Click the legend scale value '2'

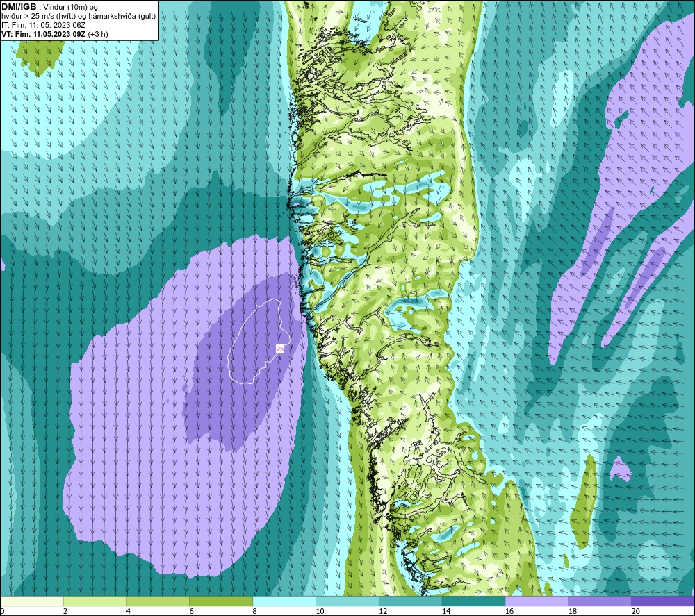[x=65, y=611]
